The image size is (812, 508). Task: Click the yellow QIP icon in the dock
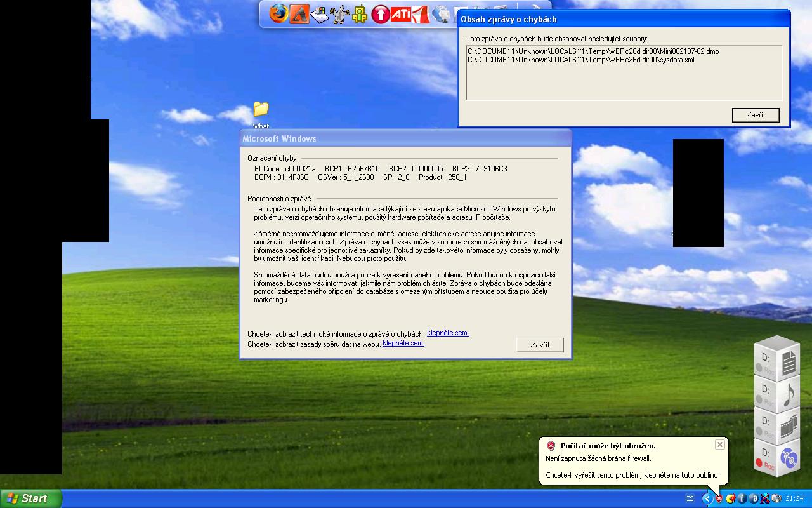360,14
